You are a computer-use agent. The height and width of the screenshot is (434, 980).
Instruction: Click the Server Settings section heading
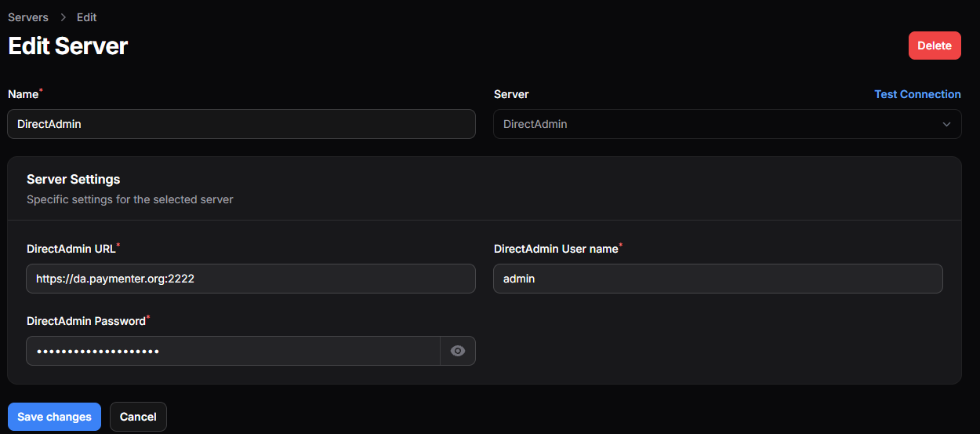coord(73,180)
